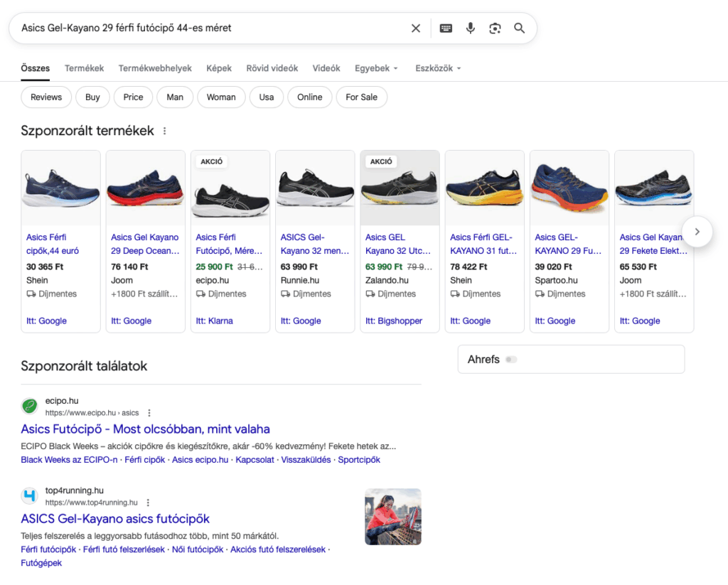Open the Sportcipők sitelink

pos(359,460)
